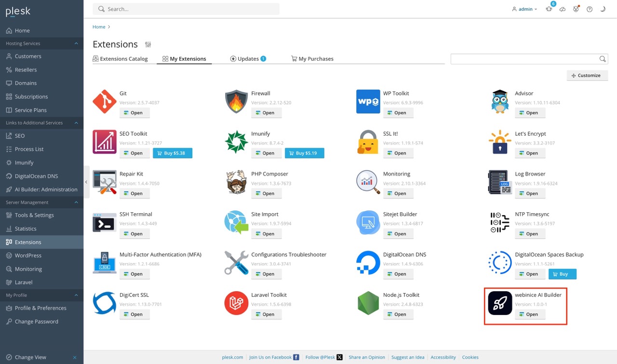Click the search input field
The height and width of the screenshot is (364, 617).
[187, 9]
